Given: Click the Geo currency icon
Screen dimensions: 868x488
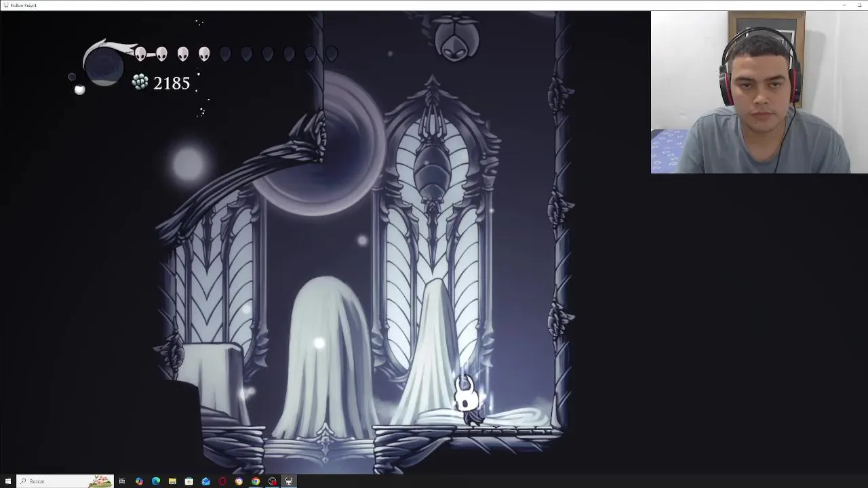Looking at the screenshot, I should tap(140, 83).
